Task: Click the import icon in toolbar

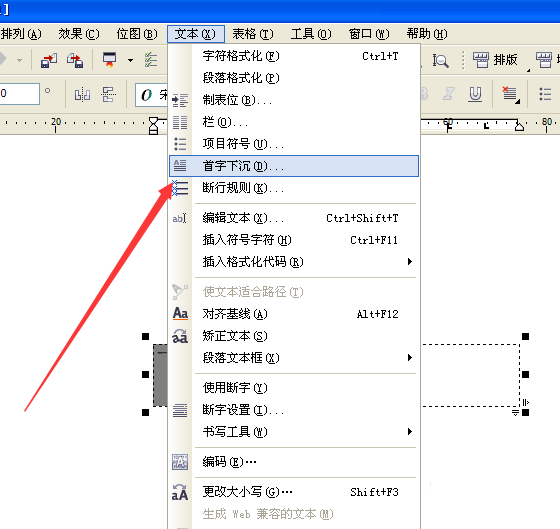Action: (49, 60)
